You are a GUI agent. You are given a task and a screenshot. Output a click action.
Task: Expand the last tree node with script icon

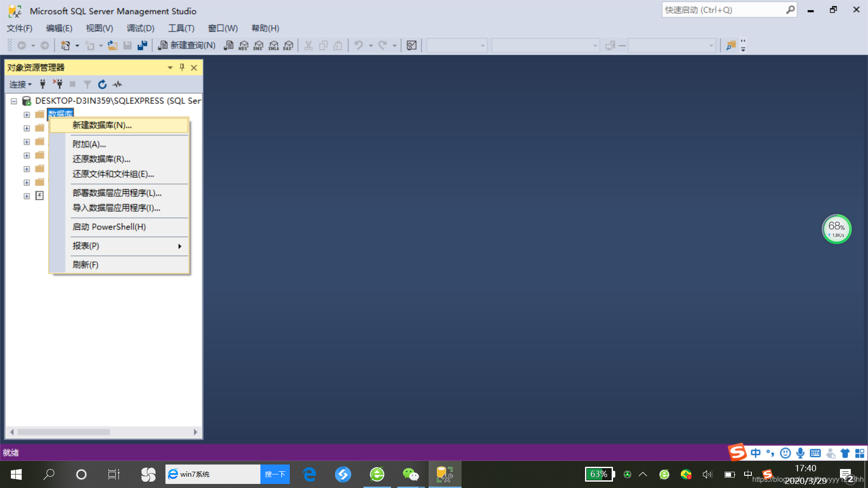point(27,196)
